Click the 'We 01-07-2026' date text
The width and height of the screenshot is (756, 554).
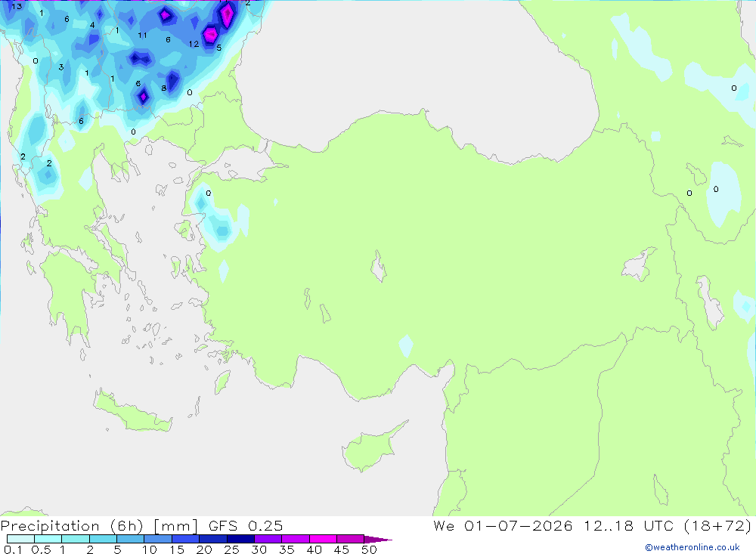tap(503, 525)
